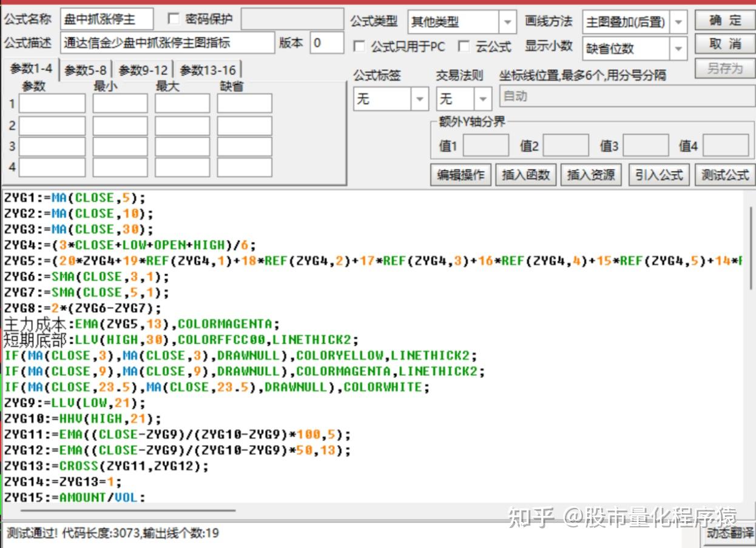This screenshot has height=548, width=756.
Task: Expand the 交易法则 dropdown
Action: pyautogui.click(x=463, y=98)
